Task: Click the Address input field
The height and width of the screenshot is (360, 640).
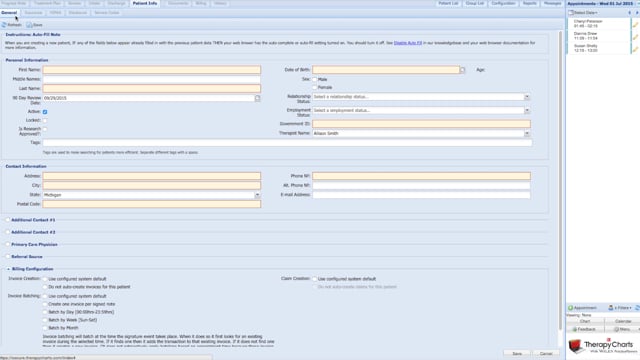Action: [x=151, y=176]
